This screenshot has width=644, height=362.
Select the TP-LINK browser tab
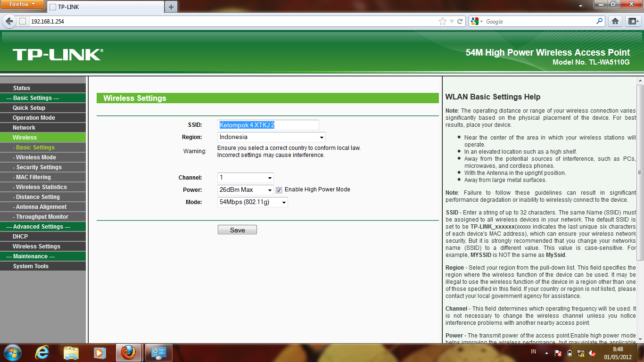(105, 7)
